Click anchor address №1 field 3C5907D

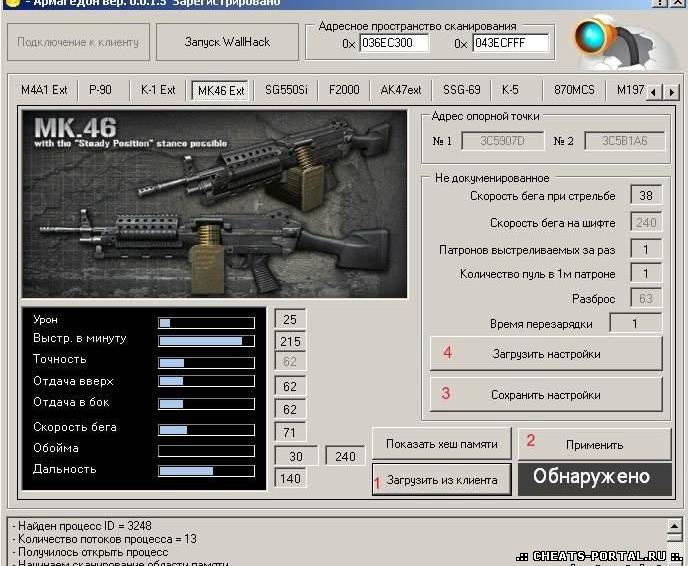[502, 141]
